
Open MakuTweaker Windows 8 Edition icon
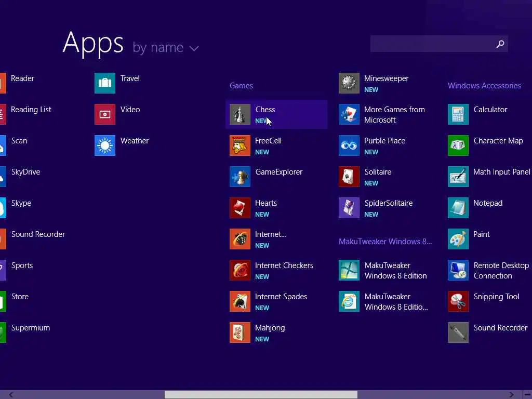click(x=349, y=270)
